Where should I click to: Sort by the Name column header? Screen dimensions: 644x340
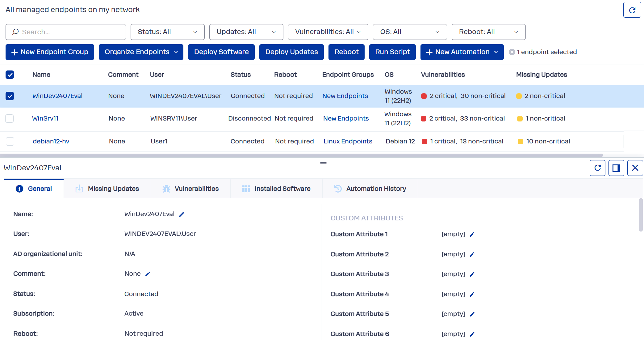(x=41, y=74)
